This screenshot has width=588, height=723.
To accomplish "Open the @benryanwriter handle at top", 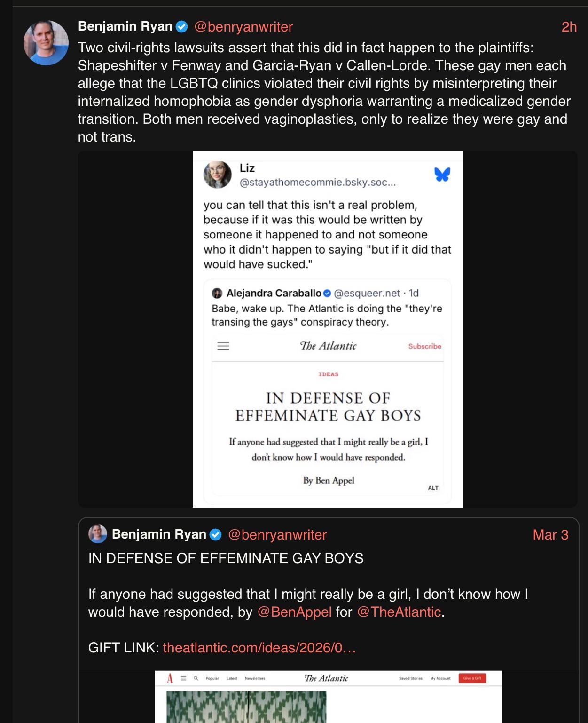I will 243,27.
